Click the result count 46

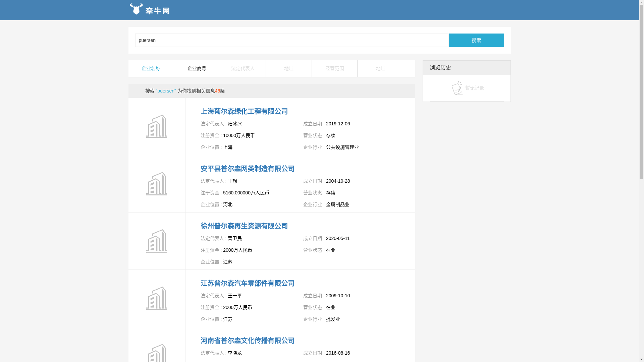(218, 91)
